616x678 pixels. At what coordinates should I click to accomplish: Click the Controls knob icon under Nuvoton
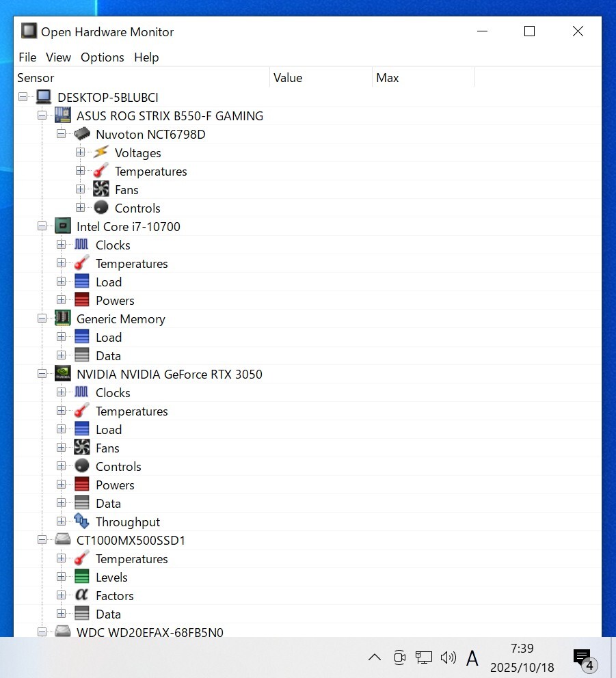click(101, 208)
